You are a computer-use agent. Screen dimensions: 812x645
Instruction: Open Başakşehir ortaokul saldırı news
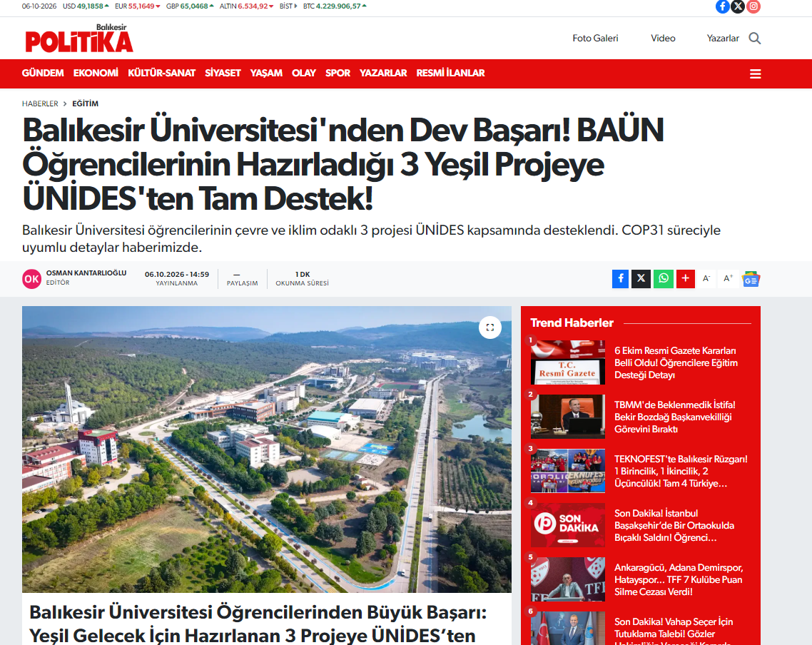(674, 525)
